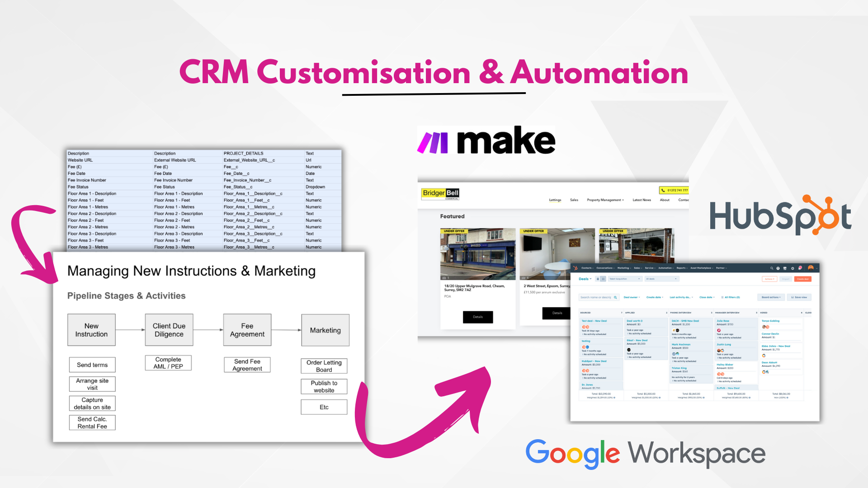Click the Client Due Diligence pipeline stage
The image size is (868, 488).
click(x=170, y=331)
